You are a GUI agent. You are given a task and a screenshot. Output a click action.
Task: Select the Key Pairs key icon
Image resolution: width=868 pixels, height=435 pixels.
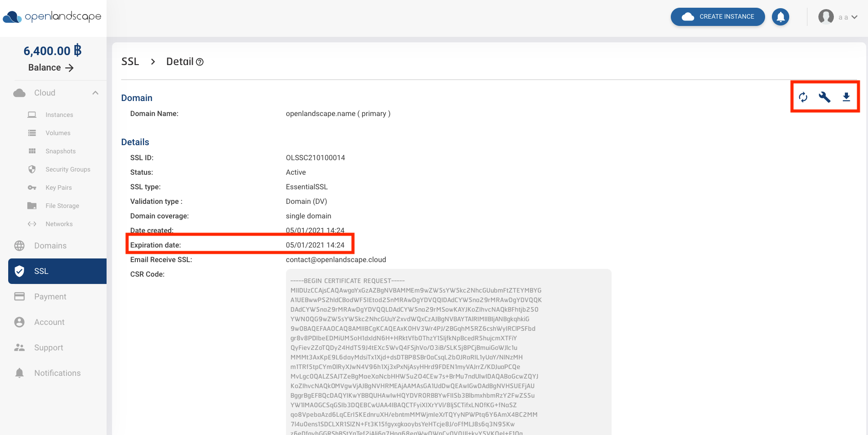coord(32,187)
